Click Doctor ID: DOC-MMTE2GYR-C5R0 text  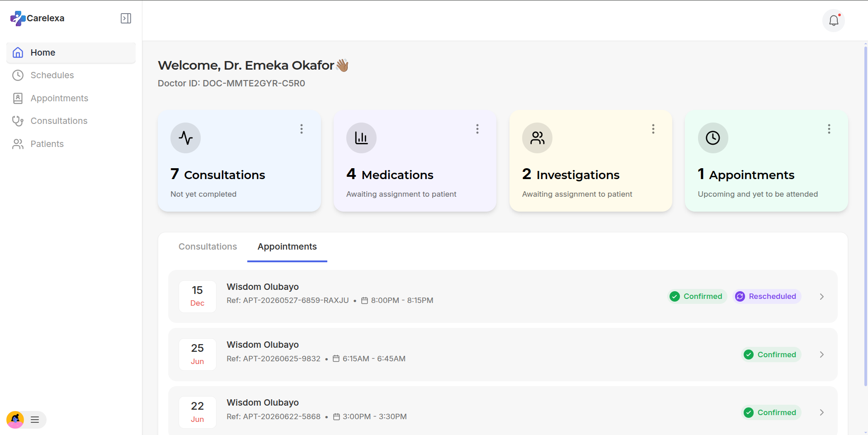(x=231, y=83)
